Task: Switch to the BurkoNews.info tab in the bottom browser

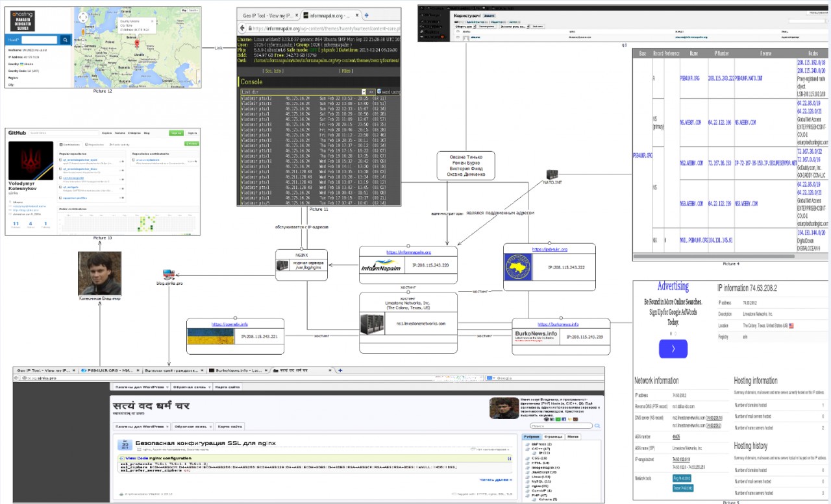Action: tap(238, 370)
